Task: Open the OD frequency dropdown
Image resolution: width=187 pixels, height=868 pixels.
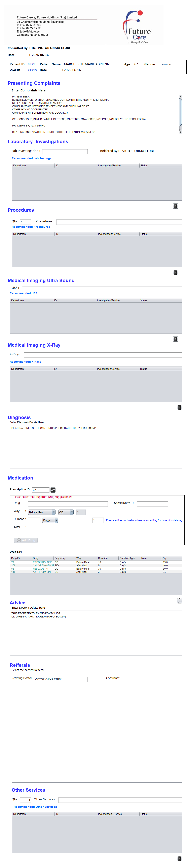Action: [x=66, y=512]
